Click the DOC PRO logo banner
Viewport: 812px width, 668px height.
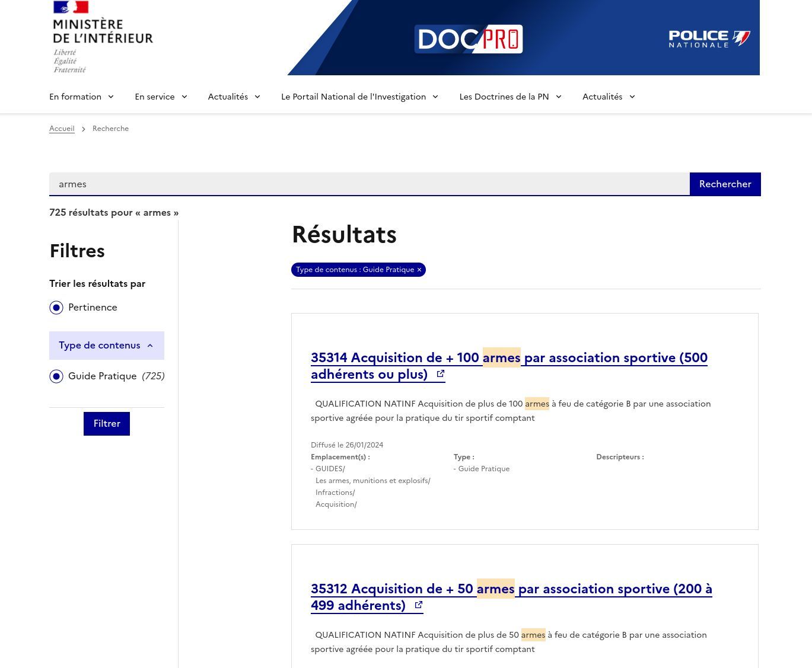click(x=468, y=39)
